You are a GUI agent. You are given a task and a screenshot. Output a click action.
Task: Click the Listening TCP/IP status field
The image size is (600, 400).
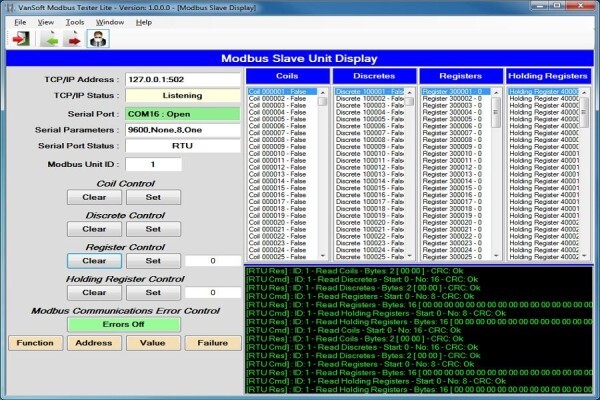point(183,96)
